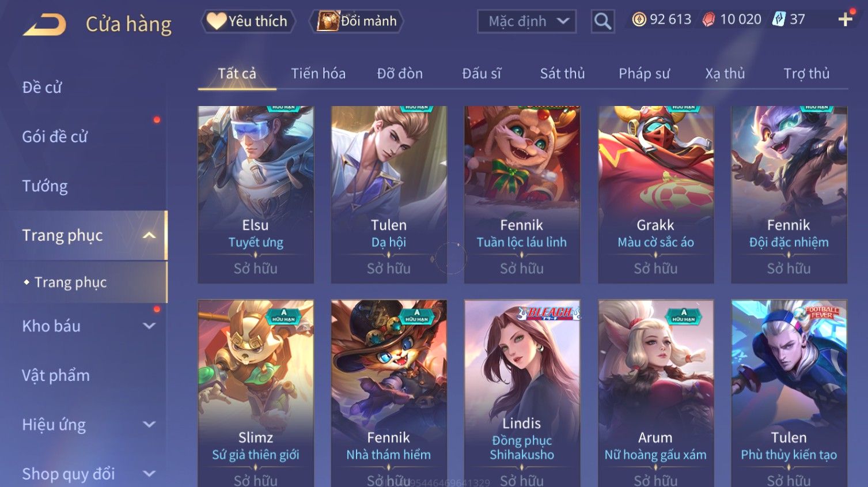Open the Mặc định sort dropdown
Image resolution: width=868 pixels, height=487 pixels.
pos(526,21)
